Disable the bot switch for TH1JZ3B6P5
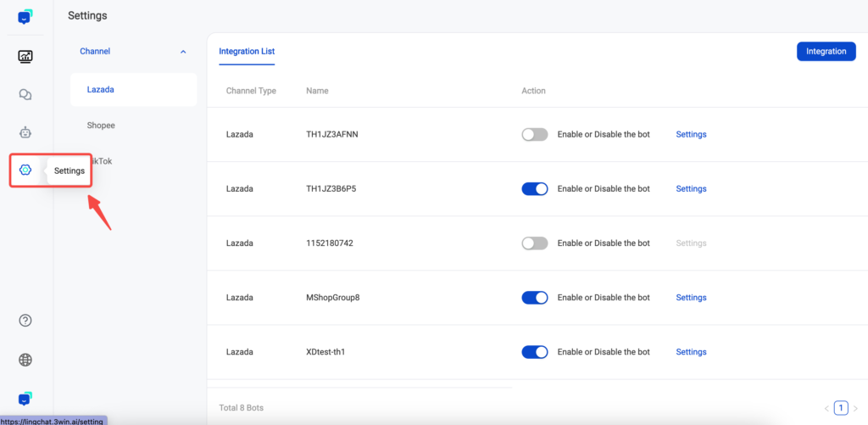 tap(535, 188)
